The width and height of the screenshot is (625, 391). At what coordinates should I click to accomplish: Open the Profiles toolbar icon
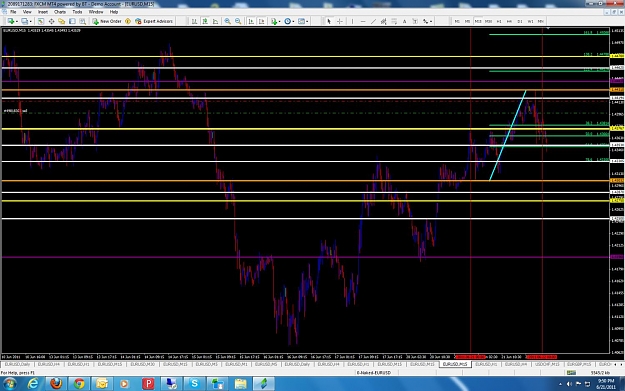tap(24, 21)
